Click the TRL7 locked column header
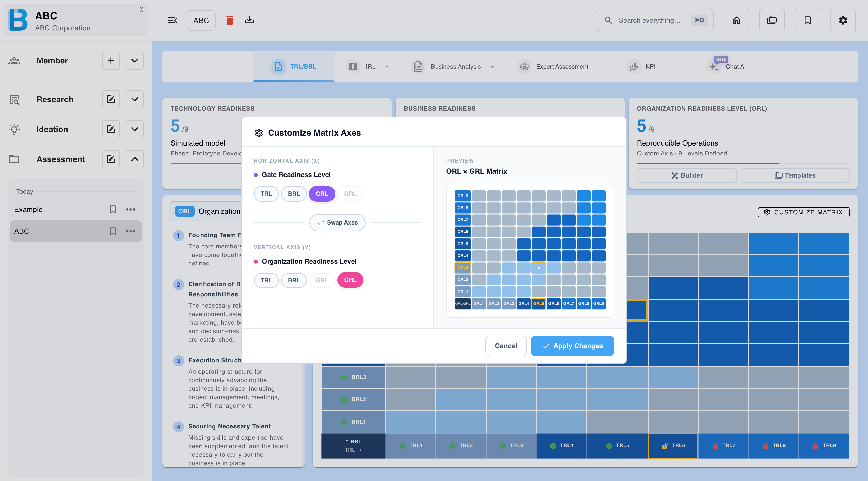 click(x=723, y=446)
